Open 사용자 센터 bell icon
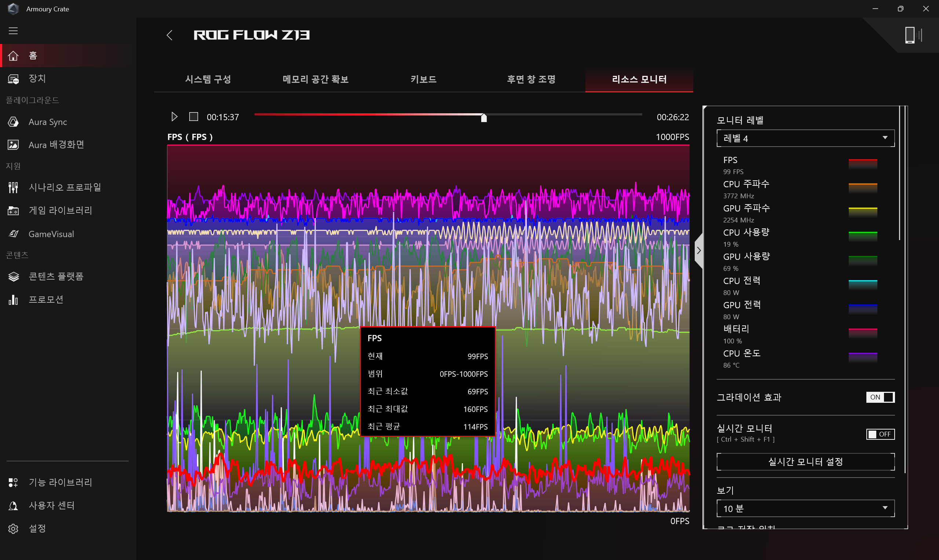Screen dimensions: 939x560 (x=13, y=506)
